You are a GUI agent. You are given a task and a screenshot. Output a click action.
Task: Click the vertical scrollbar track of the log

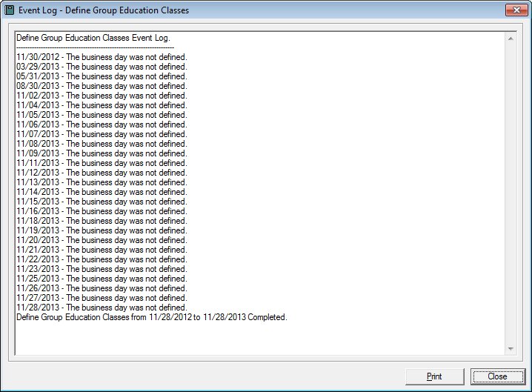tap(511, 193)
